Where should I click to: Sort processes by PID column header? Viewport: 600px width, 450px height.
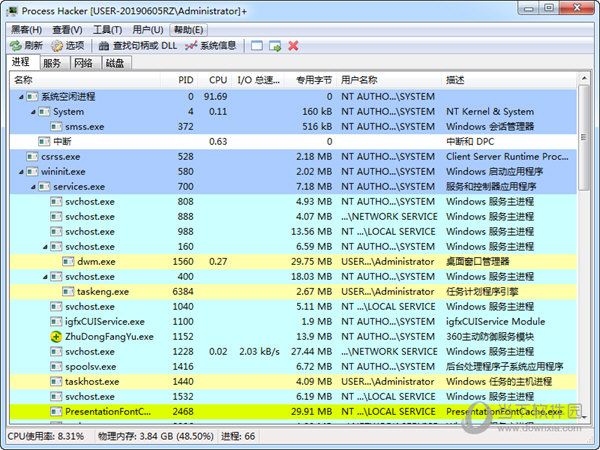pyautogui.click(x=185, y=80)
